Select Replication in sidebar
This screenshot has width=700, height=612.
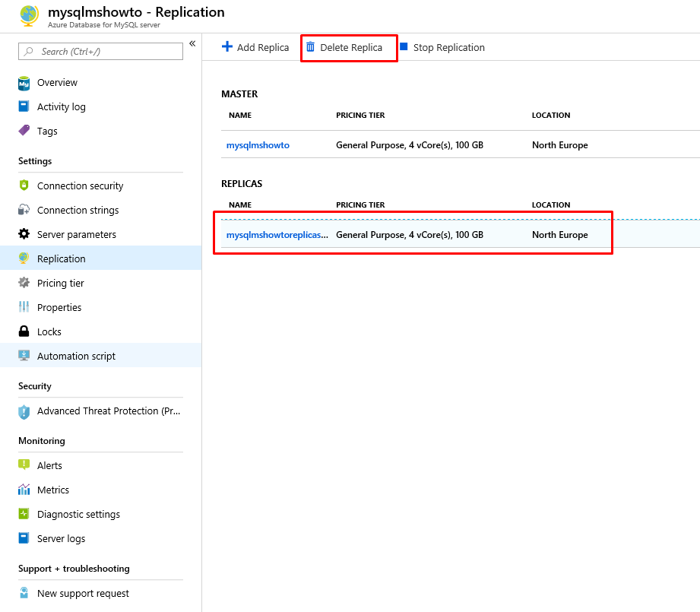[x=101, y=258]
